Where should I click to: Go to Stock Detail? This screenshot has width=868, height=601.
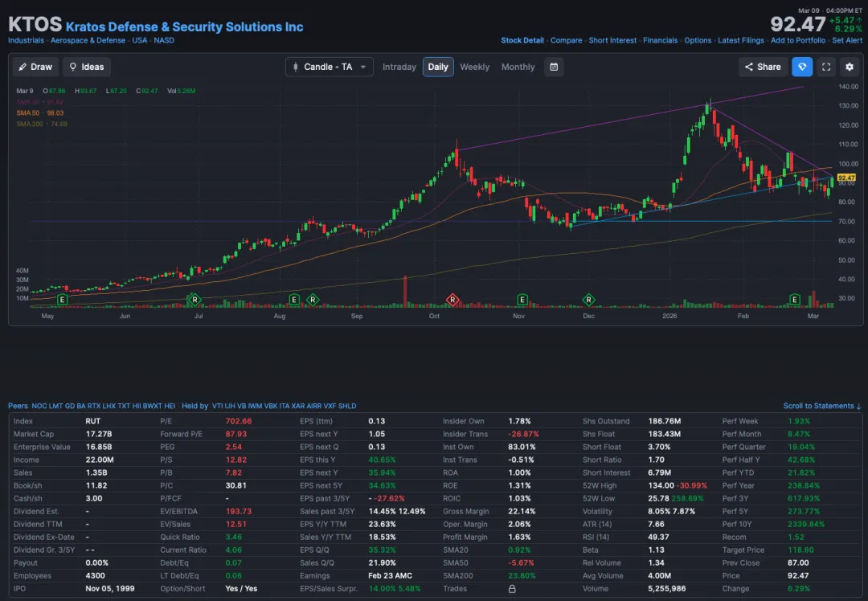[x=522, y=40]
